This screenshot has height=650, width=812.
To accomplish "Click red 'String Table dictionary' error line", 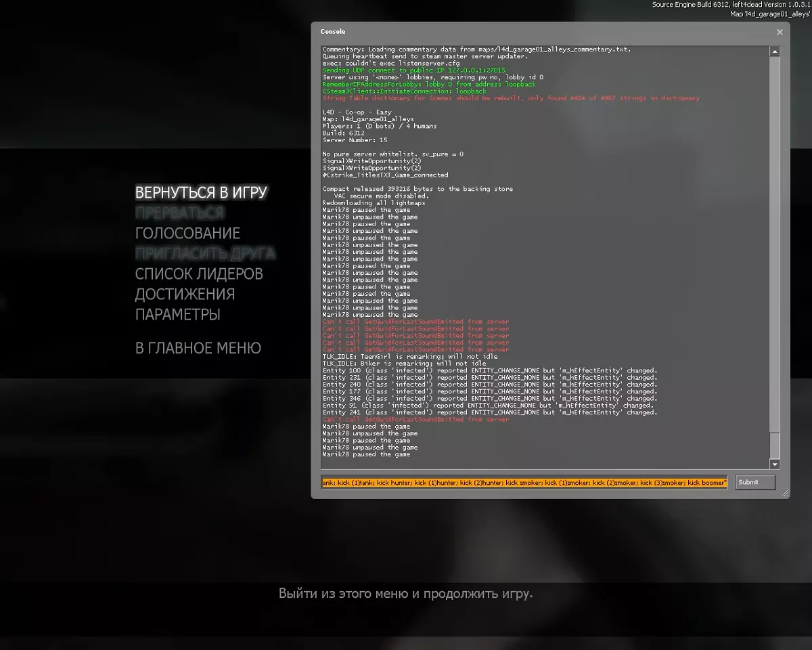I will pos(511,98).
